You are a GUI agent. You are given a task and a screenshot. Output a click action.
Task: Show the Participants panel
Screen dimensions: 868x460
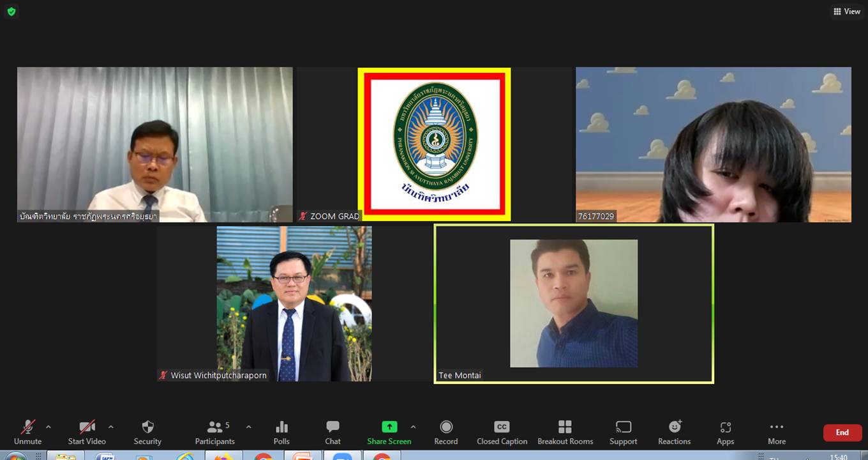[215, 432]
